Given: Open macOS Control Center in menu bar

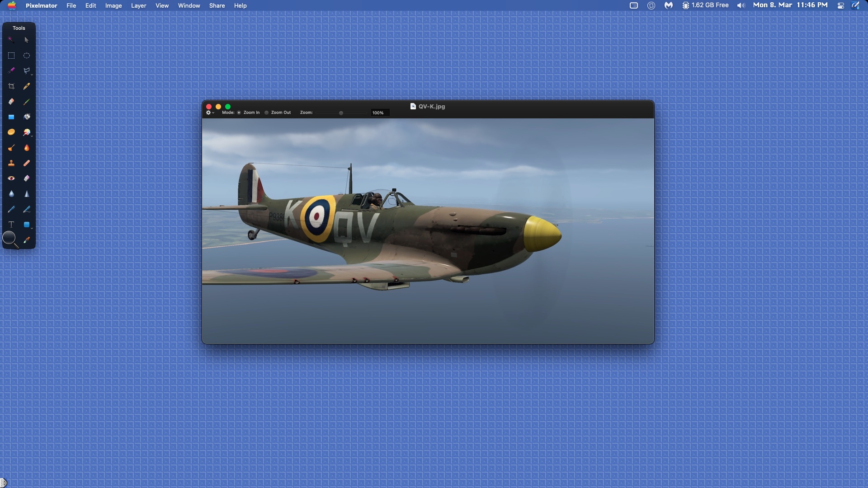Looking at the screenshot, I should point(840,5).
